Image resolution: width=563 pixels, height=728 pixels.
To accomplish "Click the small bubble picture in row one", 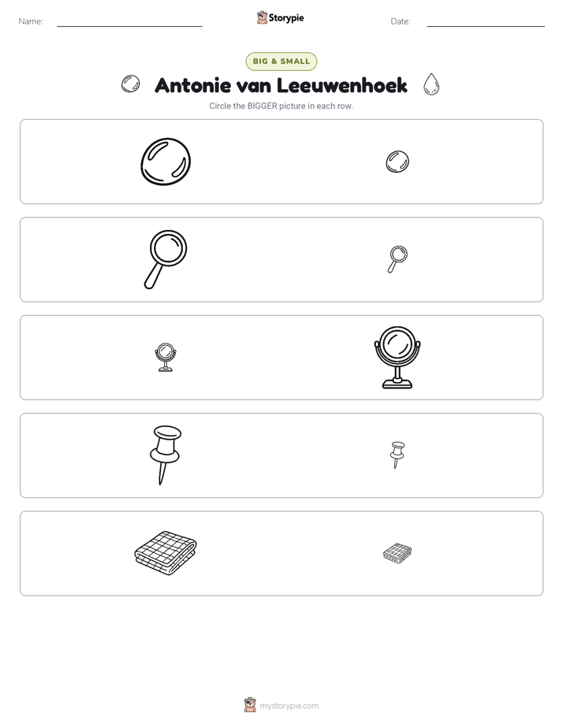I will point(397,162).
